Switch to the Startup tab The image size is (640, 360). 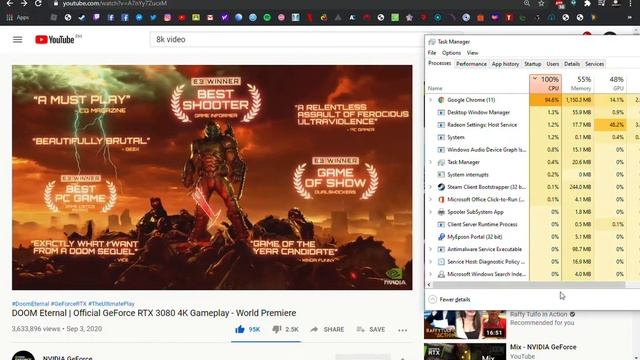[533, 64]
